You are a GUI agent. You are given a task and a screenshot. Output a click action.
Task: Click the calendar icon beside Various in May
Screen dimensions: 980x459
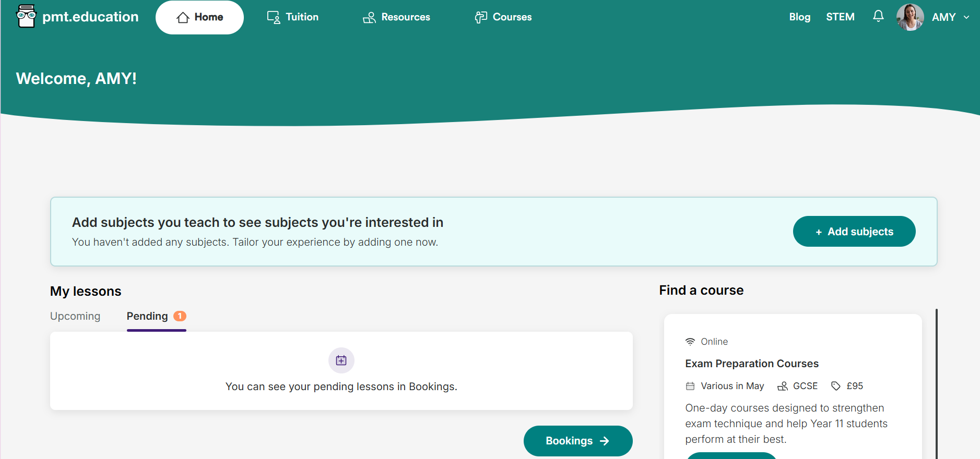coord(690,386)
